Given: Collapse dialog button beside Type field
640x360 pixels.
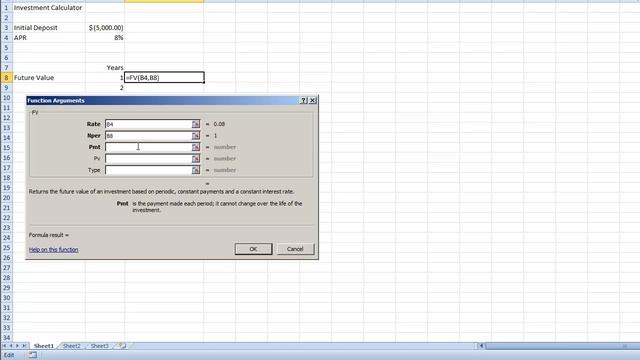Looking at the screenshot, I should click(196, 170).
